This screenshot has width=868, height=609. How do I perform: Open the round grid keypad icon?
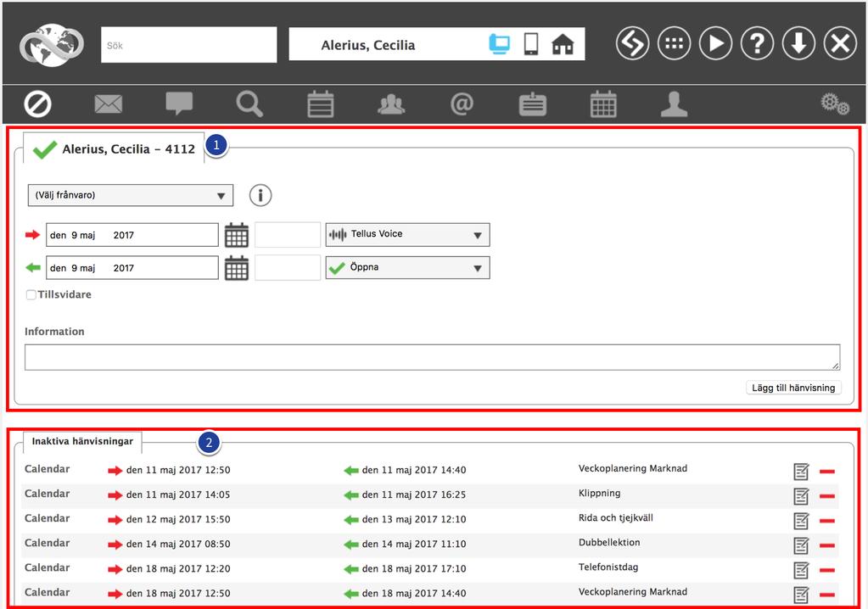(674, 43)
